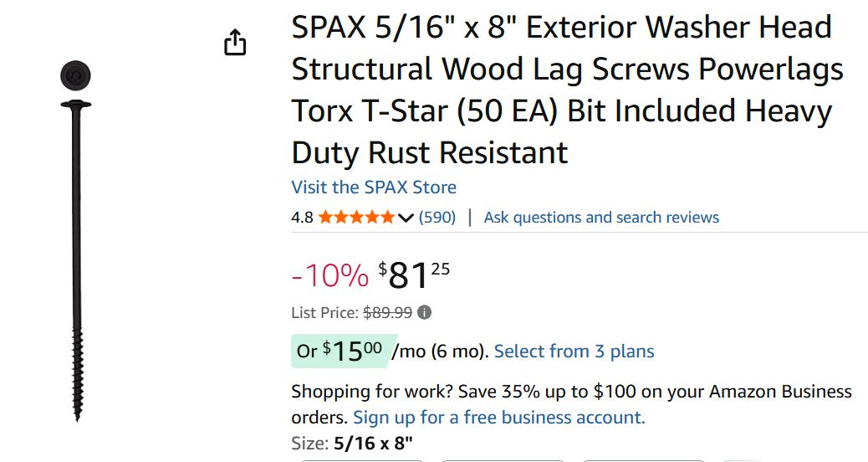
Task: Click the $81.25 current price
Action: point(414,275)
